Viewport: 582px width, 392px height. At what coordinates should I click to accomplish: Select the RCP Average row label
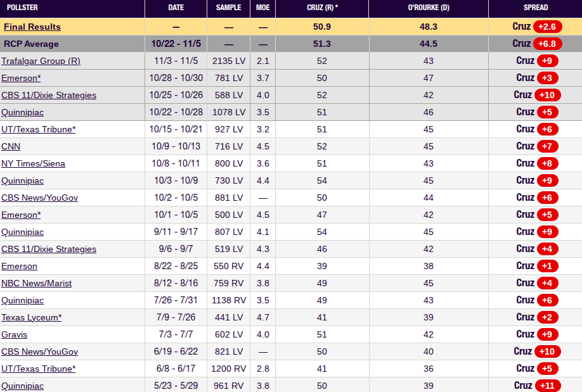pos(31,44)
